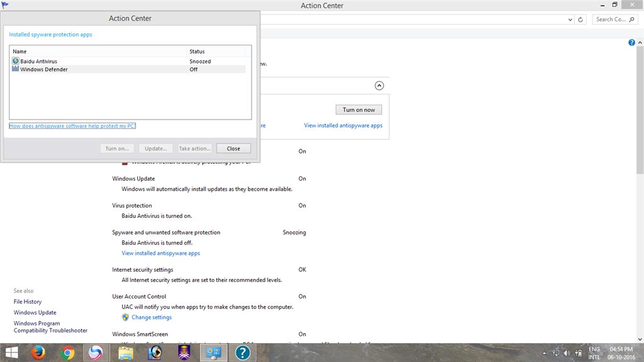Click the battery power icon in system tray

point(579,353)
